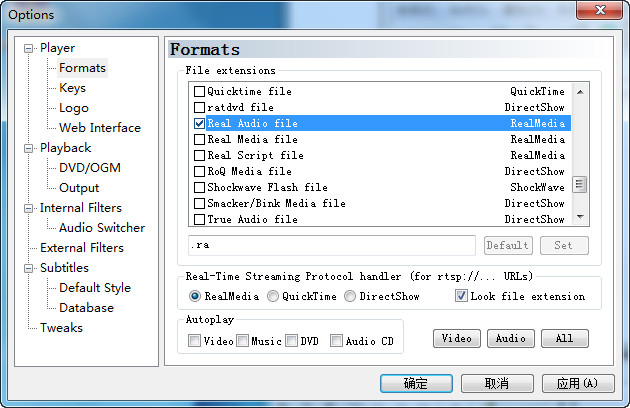Screen dimensions: 630x408
Task: Collapse the Player tree node
Action: click(x=30, y=48)
